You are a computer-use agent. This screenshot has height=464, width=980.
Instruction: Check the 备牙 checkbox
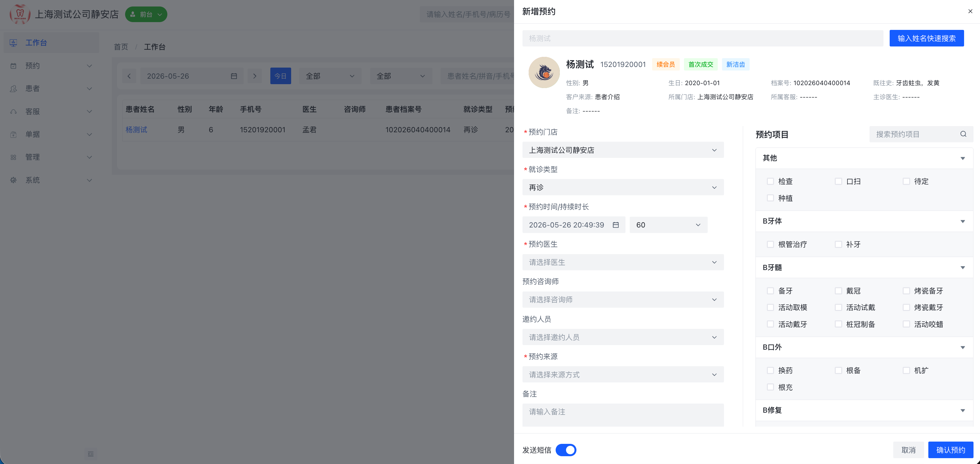[770, 290]
